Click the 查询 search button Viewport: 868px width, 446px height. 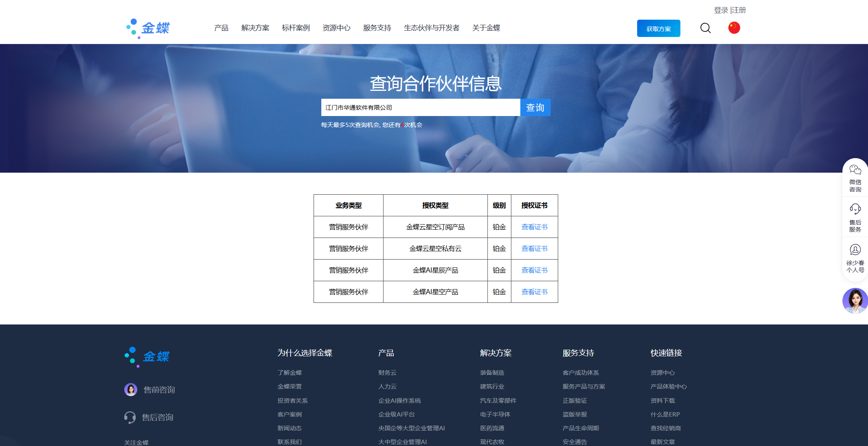(535, 107)
